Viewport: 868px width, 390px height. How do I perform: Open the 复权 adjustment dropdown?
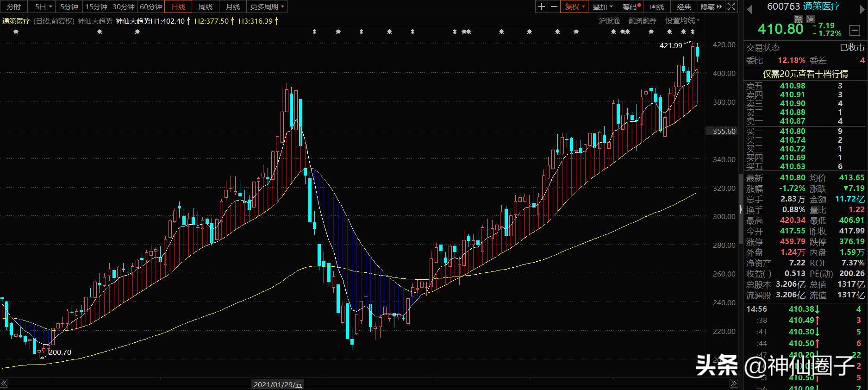(x=575, y=6)
